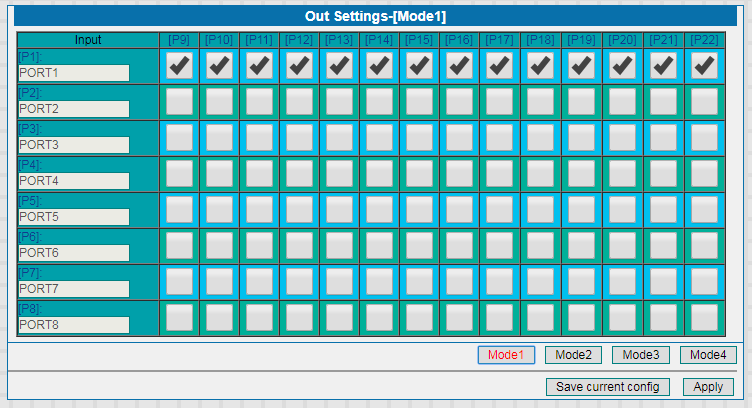Enable P8 to P9 output checkbox
The image size is (752, 408).
tap(179, 318)
